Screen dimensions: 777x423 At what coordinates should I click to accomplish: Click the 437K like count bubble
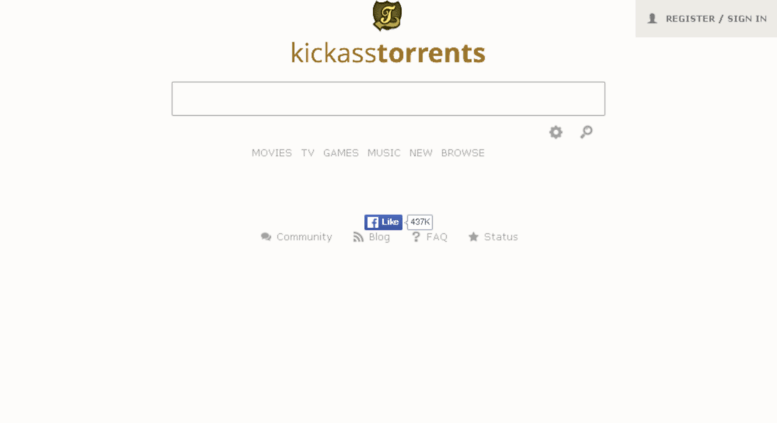[420, 222]
